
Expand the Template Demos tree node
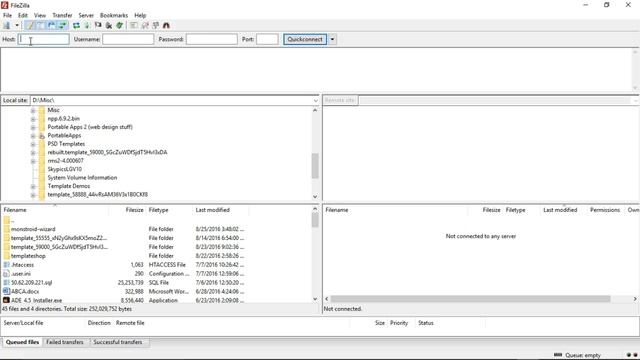pyautogui.click(x=33, y=186)
